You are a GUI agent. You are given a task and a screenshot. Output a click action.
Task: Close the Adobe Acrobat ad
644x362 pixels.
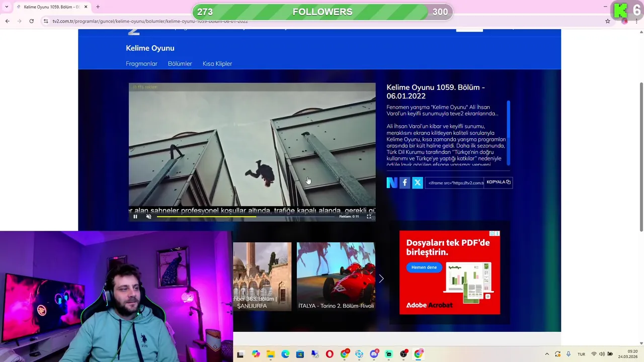pyautogui.click(x=497, y=233)
